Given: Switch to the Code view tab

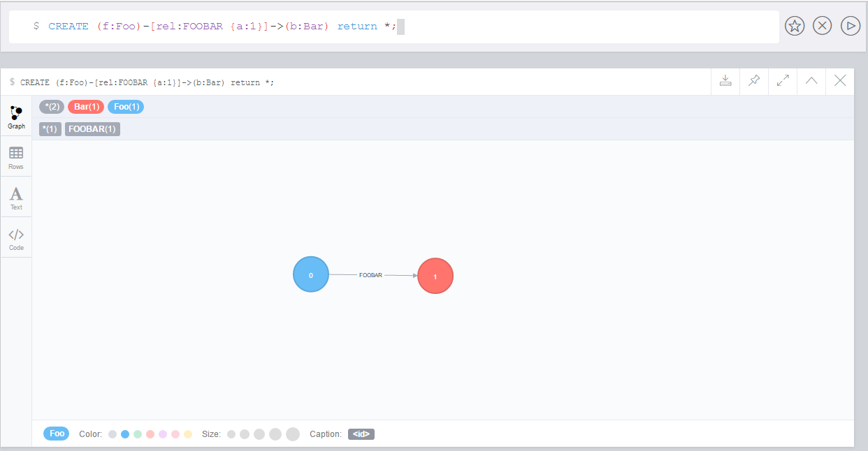Looking at the screenshot, I should 16,238.
